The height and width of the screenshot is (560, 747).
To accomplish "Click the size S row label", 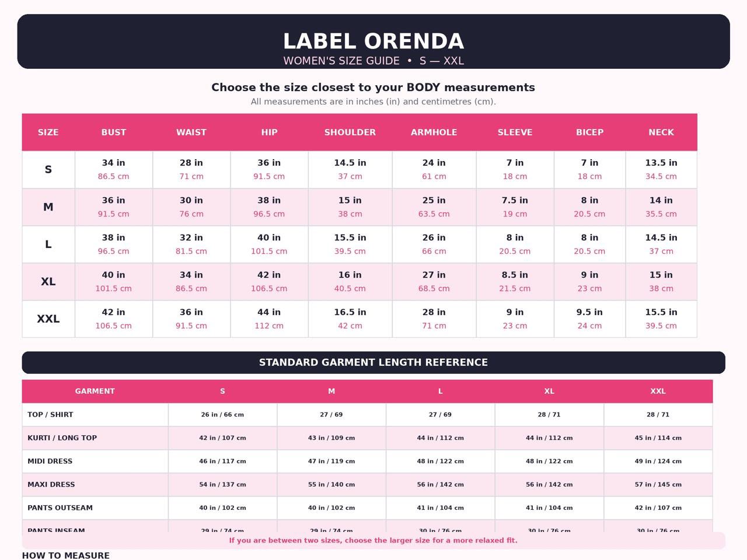I will (48, 170).
